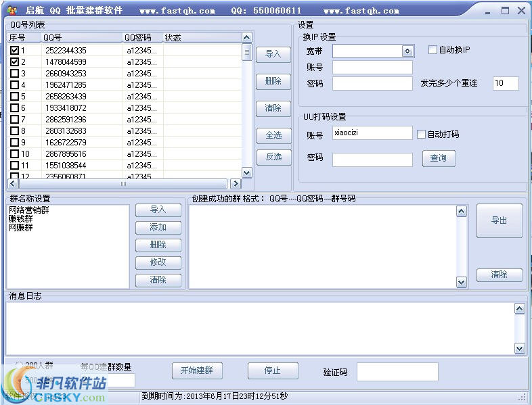
Task: Sort by the QQ号 column header
Action: [81, 38]
